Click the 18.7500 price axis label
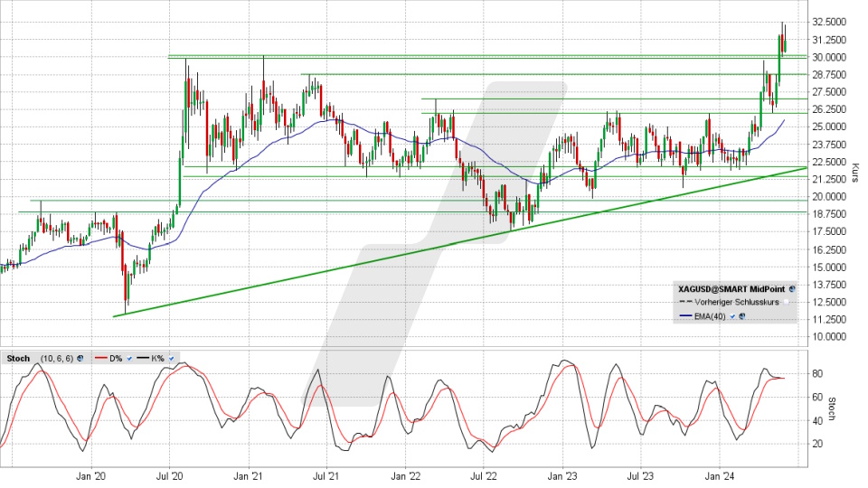868x488 pixels. click(x=829, y=214)
